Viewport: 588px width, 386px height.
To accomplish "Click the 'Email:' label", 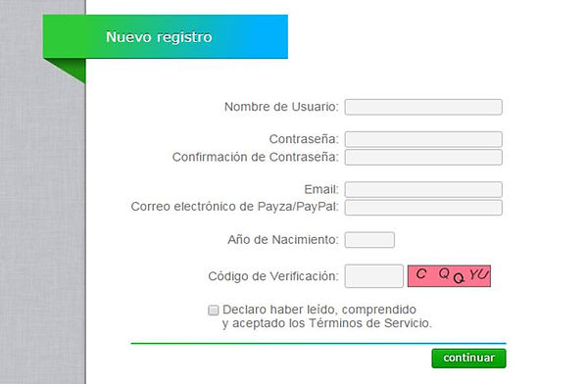I will tap(321, 189).
